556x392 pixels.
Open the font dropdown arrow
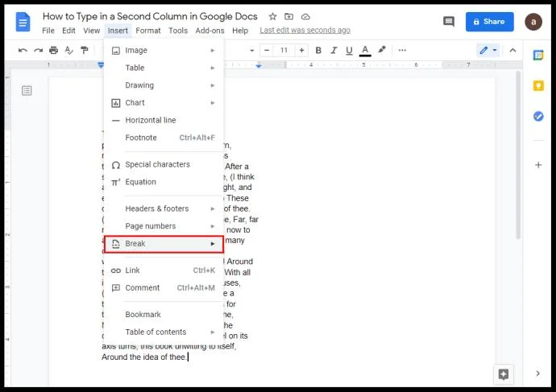tap(251, 51)
